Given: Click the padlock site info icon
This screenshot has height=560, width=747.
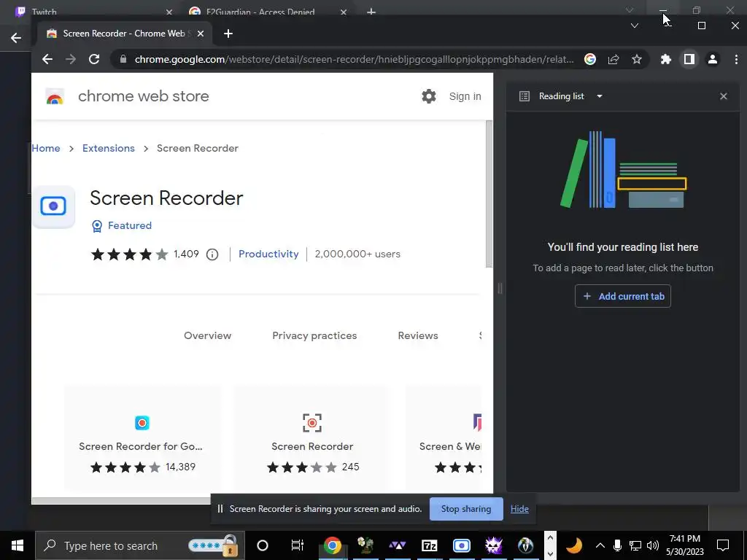Looking at the screenshot, I should point(123,59).
